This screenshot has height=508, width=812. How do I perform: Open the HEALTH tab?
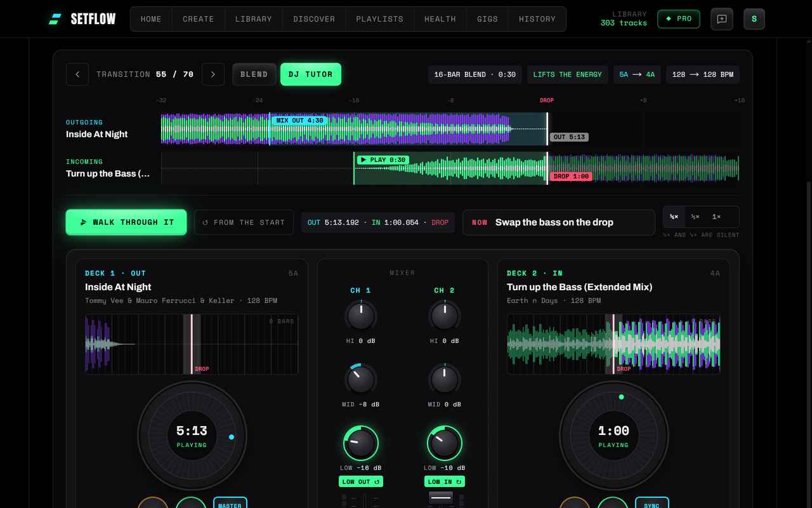(x=440, y=19)
